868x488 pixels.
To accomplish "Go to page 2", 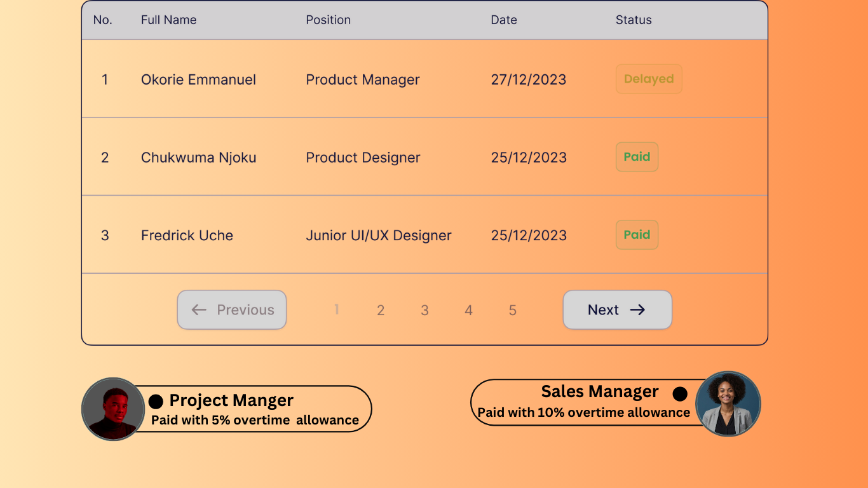I will [x=381, y=310].
